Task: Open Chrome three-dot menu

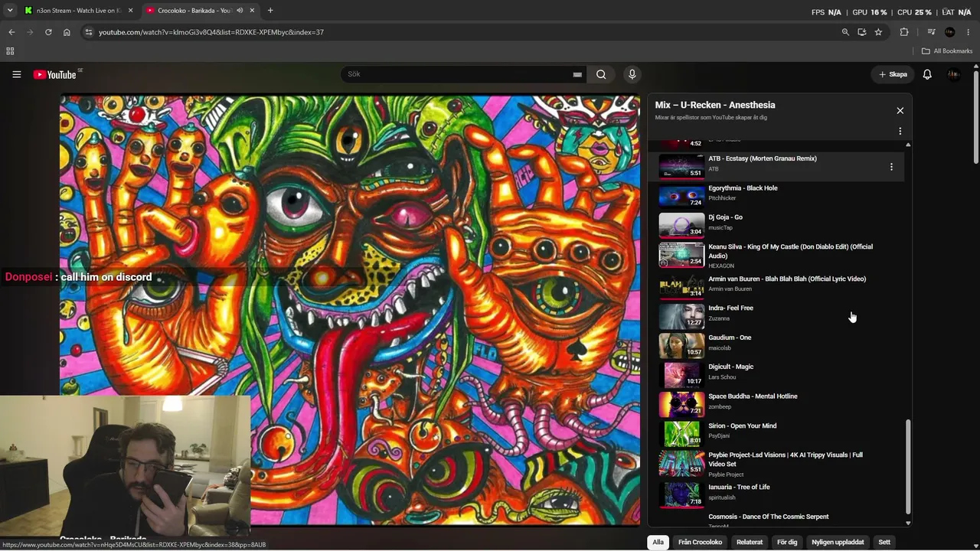Action: [969, 32]
